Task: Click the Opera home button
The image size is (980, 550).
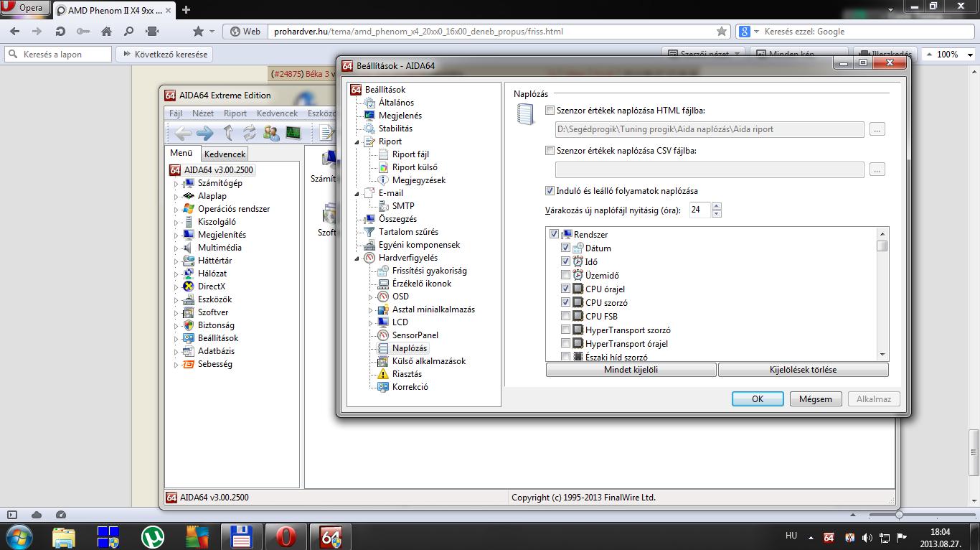Action: (106, 32)
